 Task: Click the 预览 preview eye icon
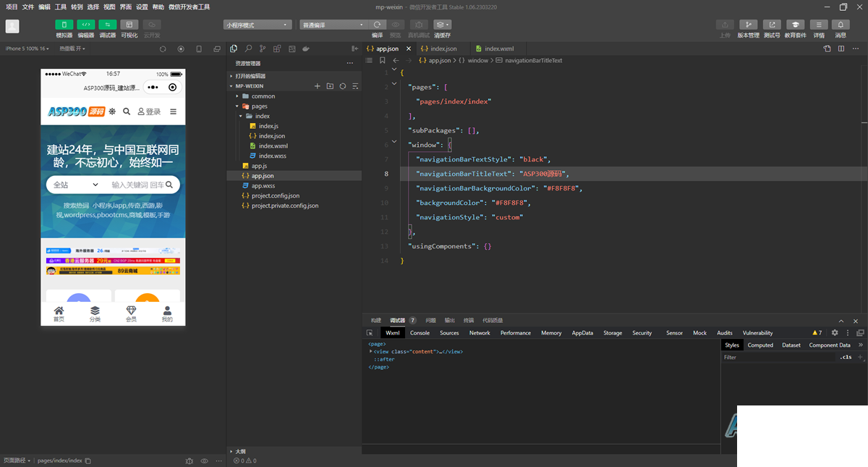(395, 25)
